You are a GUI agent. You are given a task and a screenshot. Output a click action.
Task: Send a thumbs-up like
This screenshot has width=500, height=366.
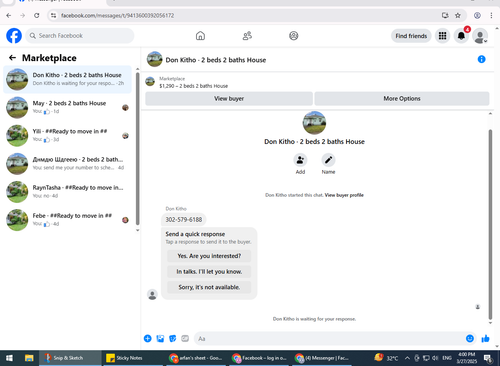[x=485, y=339]
